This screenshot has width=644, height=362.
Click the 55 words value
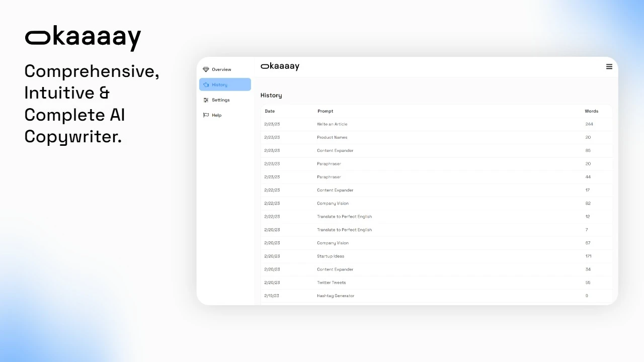[x=588, y=283]
